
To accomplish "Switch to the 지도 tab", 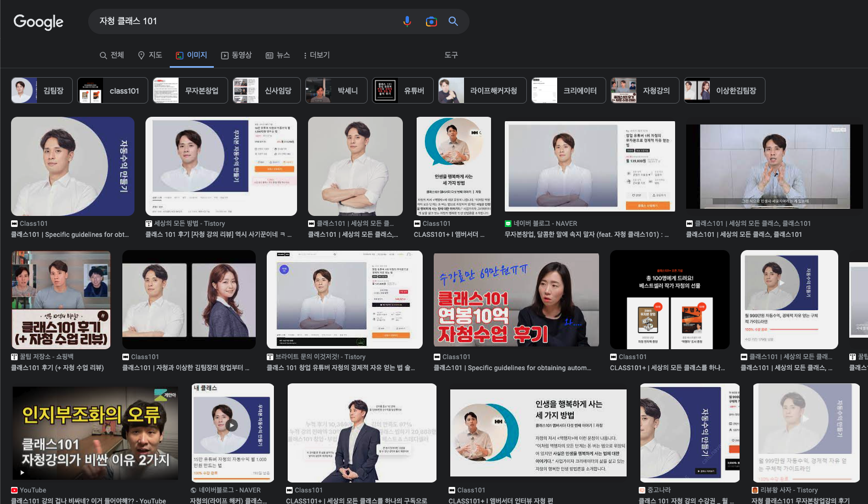I will pos(150,55).
